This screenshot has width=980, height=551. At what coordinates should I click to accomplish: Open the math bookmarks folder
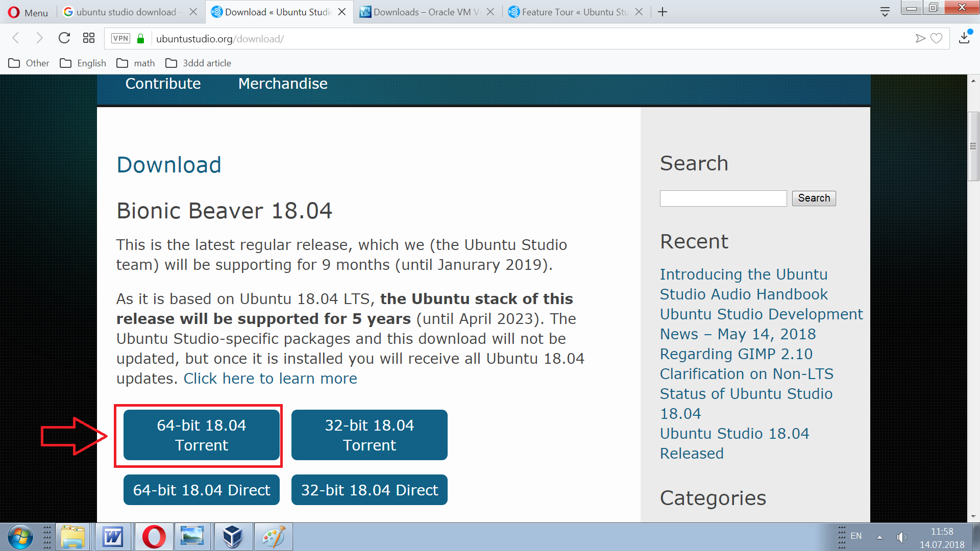[x=136, y=63]
